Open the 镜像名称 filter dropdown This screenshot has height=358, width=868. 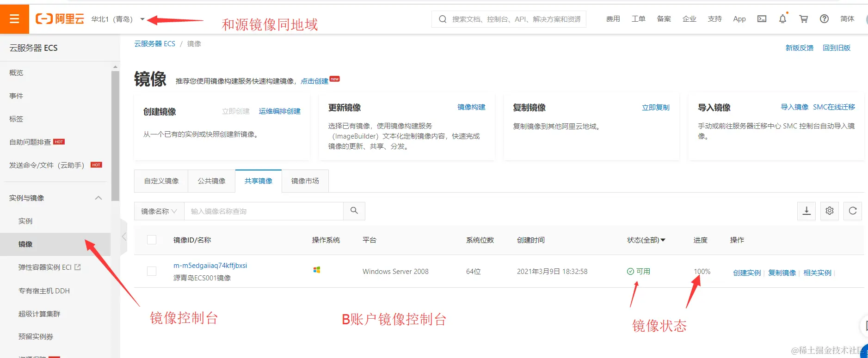coord(159,211)
